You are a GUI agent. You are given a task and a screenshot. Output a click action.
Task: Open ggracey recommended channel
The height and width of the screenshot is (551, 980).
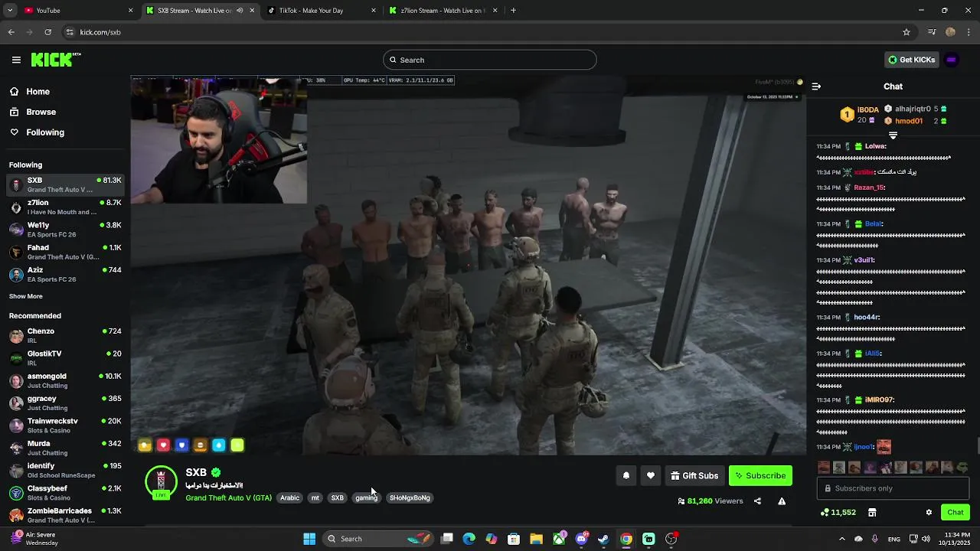(x=65, y=403)
